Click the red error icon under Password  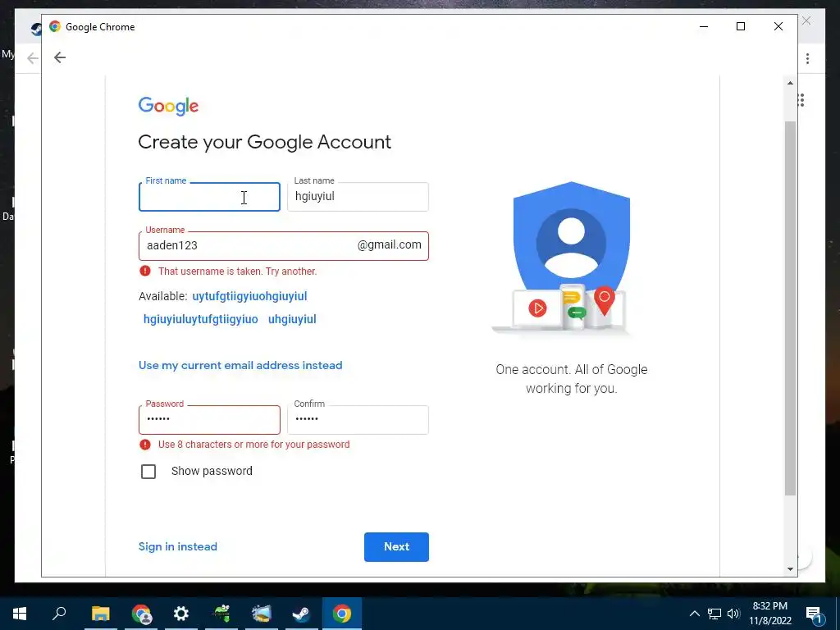pos(144,444)
